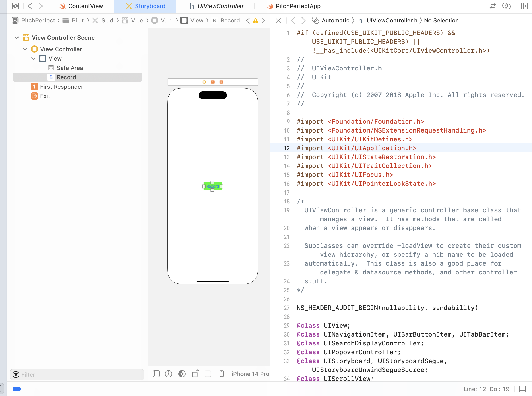532x396 pixels.
Task: Select Exit in document outline
Action: [x=45, y=96]
